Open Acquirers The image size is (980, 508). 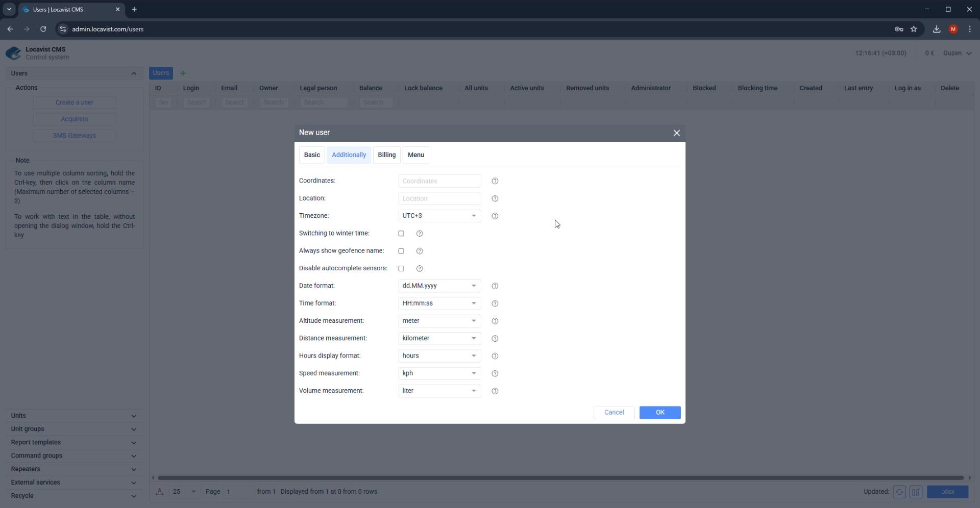(x=75, y=119)
